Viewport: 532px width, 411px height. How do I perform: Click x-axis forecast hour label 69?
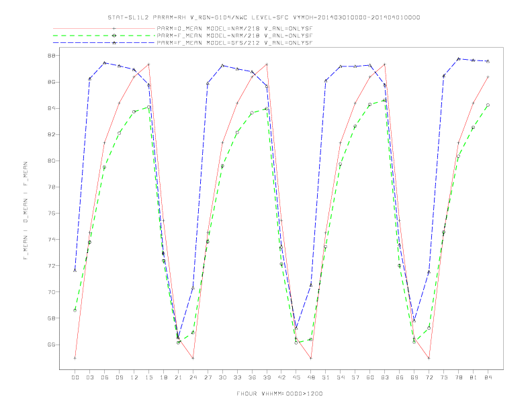click(x=414, y=377)
